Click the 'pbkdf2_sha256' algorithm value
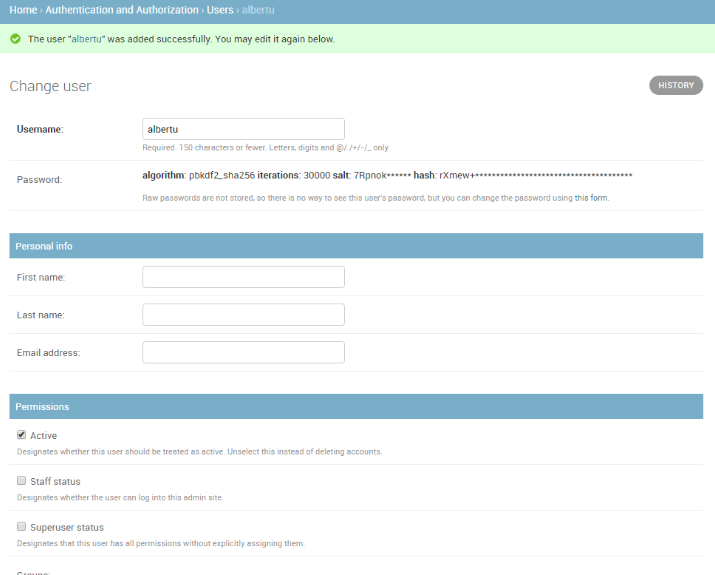 (222, 176)
